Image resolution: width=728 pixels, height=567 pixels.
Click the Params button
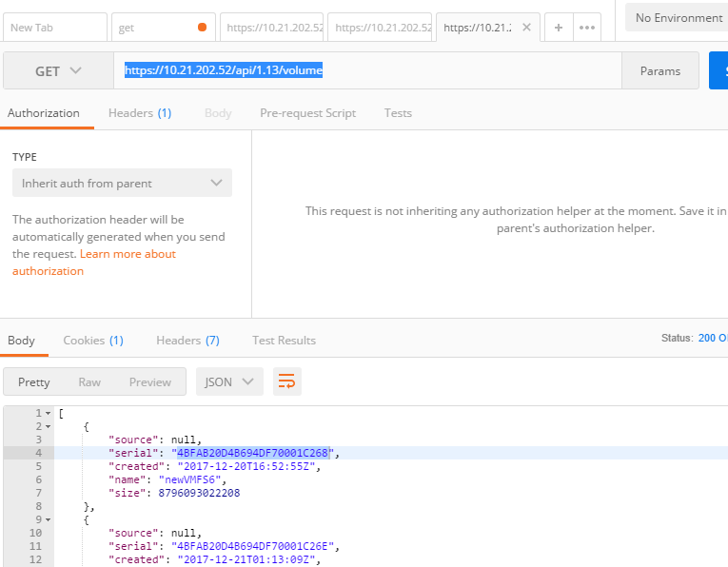pyautogui.click(x=660, y=70)
